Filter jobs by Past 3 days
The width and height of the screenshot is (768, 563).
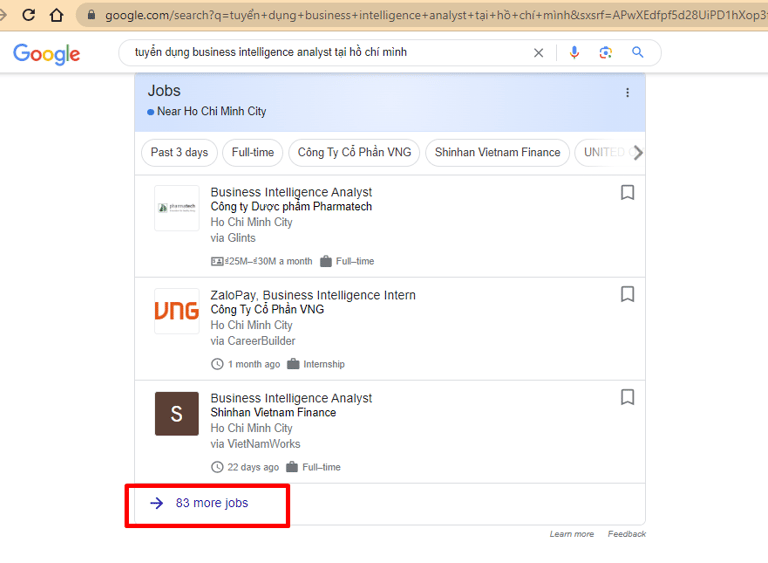click(179, 152)
